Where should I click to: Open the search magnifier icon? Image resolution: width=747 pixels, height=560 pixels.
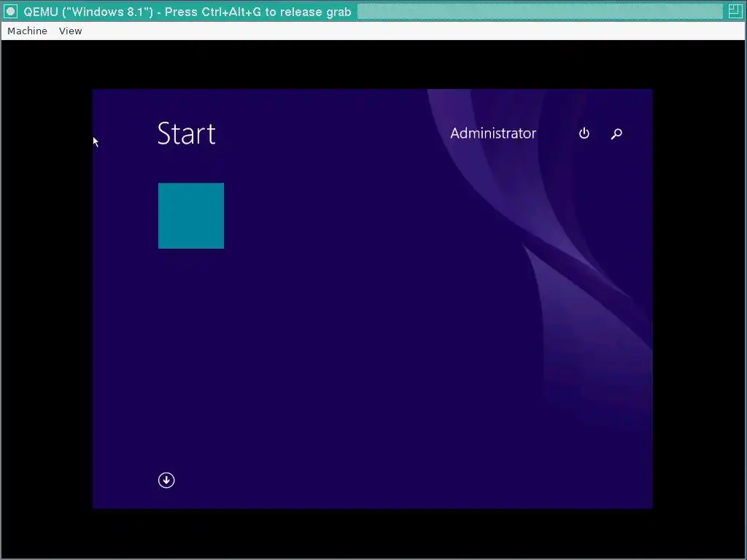pyautogui.click(x=616, y=134)
